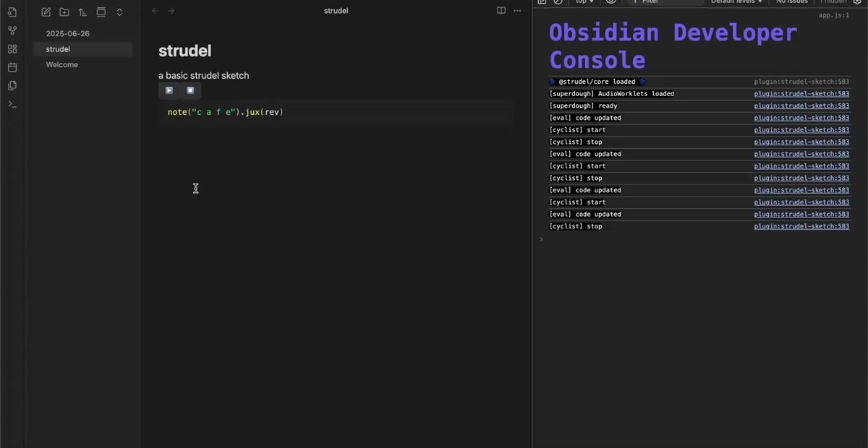Screen dimensions: 868x448
Task: Switch to reading view book icon
Action: click(x=501, y=11)
